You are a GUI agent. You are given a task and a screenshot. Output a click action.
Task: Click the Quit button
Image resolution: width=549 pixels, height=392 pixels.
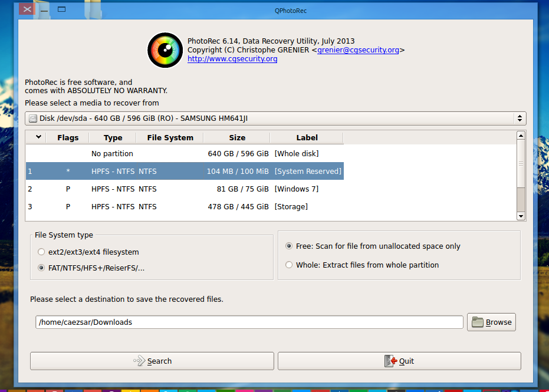pyautogui.click(x=399, y=361)
